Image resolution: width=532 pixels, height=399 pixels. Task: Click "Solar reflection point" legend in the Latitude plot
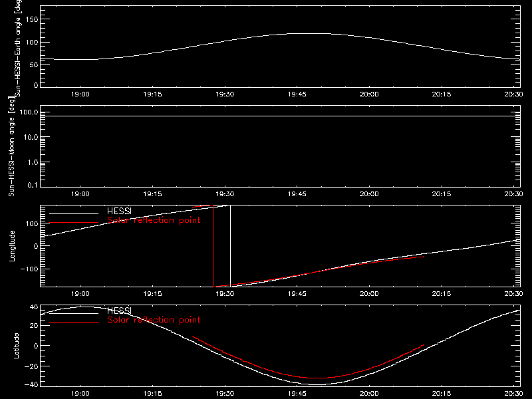coord(154,320)
